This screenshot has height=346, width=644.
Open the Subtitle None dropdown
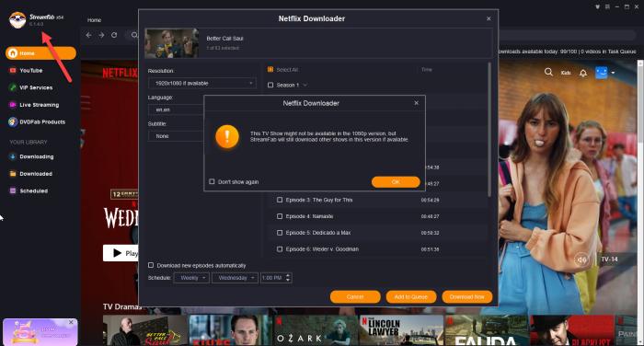[x=177, y=136]
